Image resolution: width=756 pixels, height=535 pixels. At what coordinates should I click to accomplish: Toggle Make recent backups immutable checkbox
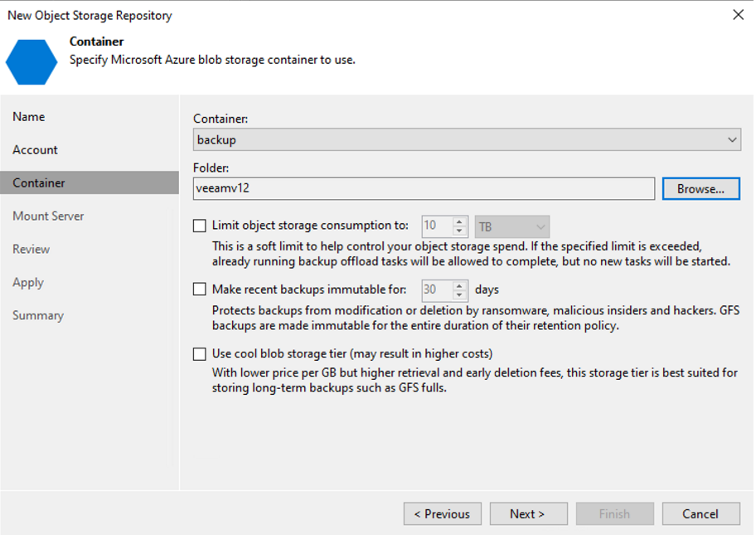[x=200, y=289]
